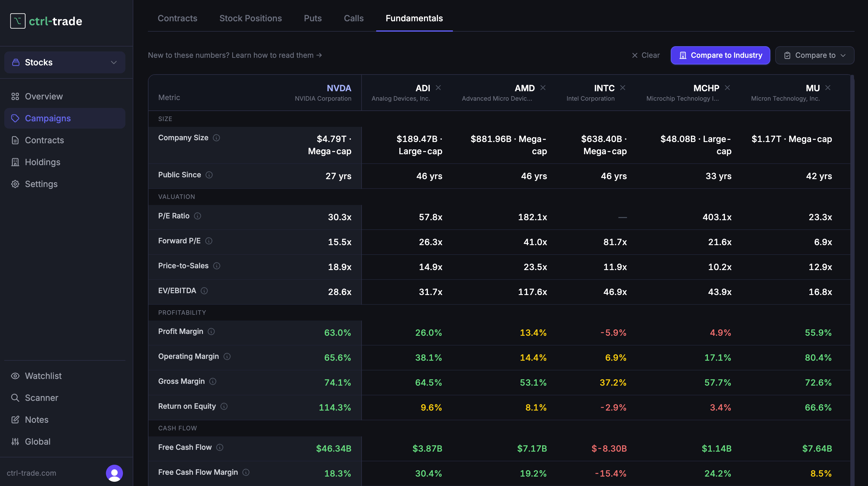Screen dimensions: 868x486
Task: Remove the MU comparison column
Action: click(x=828, y=88)
